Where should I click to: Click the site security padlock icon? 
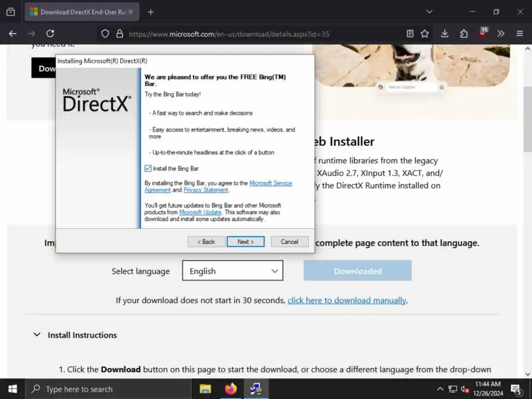[x=119, y=34]
